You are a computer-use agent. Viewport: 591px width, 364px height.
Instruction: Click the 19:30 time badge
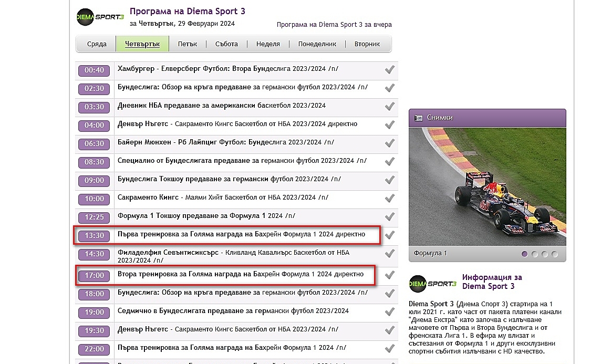point(94,331)
